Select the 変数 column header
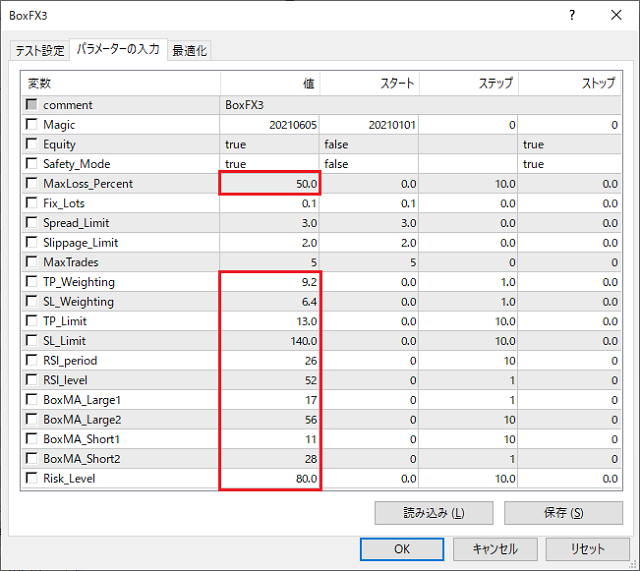 point(121,83)
